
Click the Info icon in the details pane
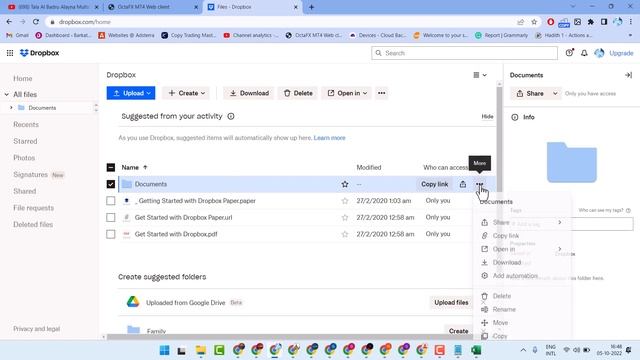515,117
